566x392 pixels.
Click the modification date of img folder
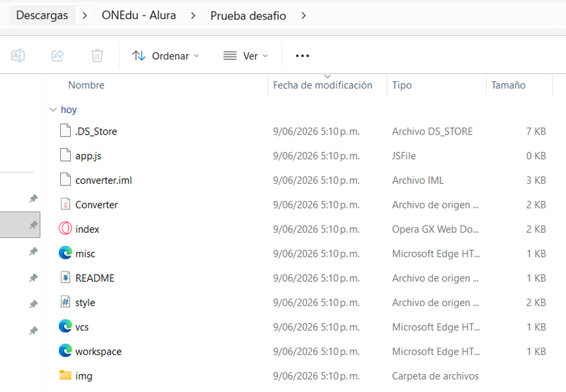click(x=316, y=376)
